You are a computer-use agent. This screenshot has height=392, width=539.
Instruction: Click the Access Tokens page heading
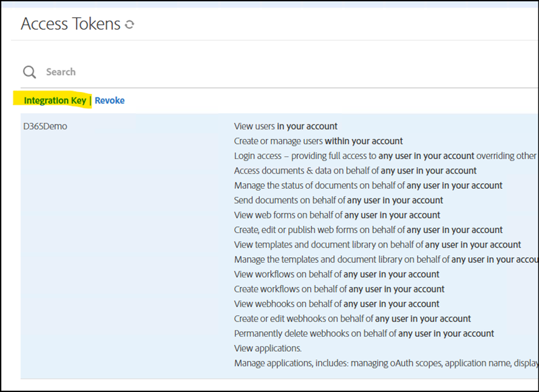point(70,24)
